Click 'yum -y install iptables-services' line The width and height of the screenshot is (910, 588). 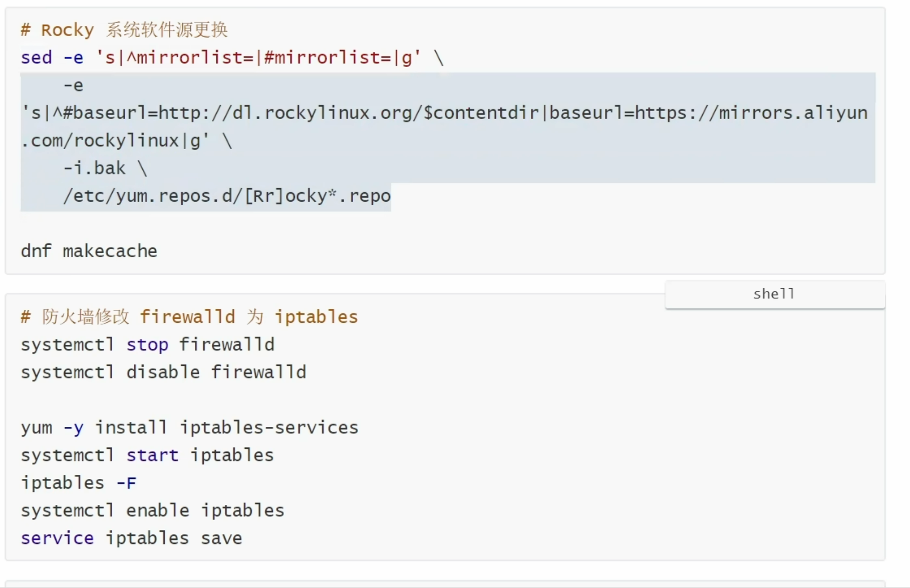[190, 427]
